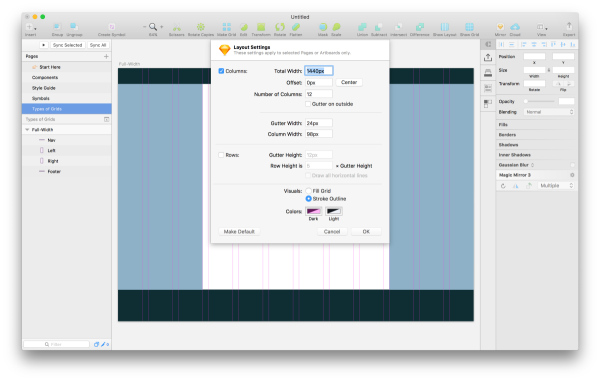Toggle the Columns checkbox
Viewport: 600px width, 381px height.
coord(221,71)
